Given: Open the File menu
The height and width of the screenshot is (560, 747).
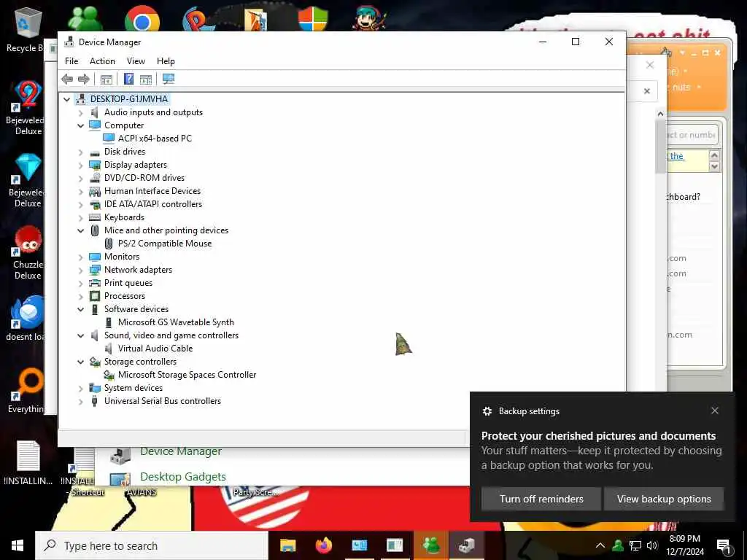Looking at the screenshot, I should 71,61.
